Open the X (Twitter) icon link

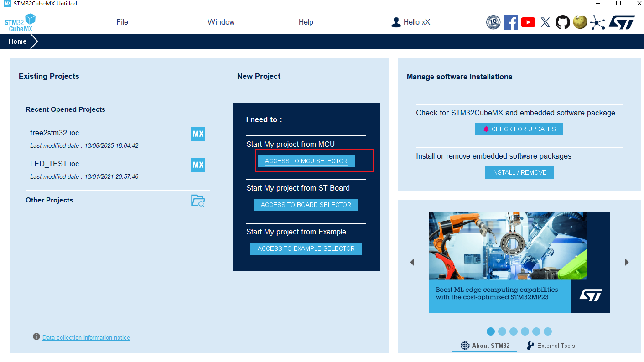[545, 22]
